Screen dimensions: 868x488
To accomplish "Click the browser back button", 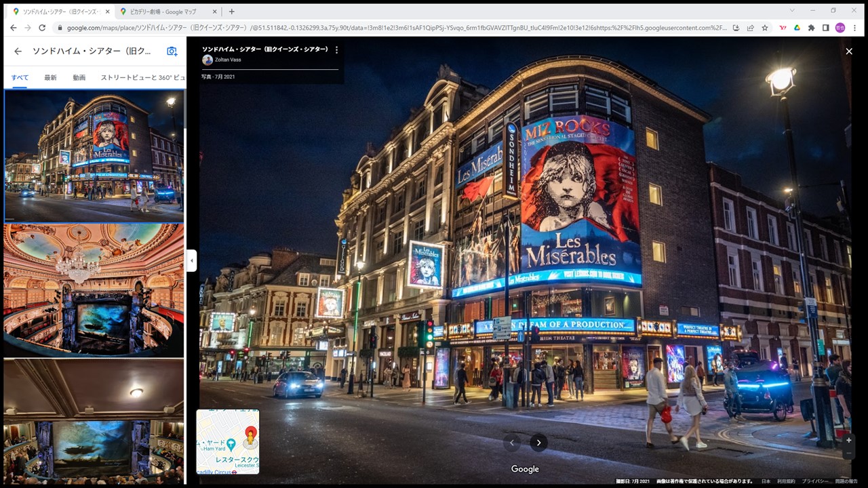I will pyautogui.click(x=13, y=28).
